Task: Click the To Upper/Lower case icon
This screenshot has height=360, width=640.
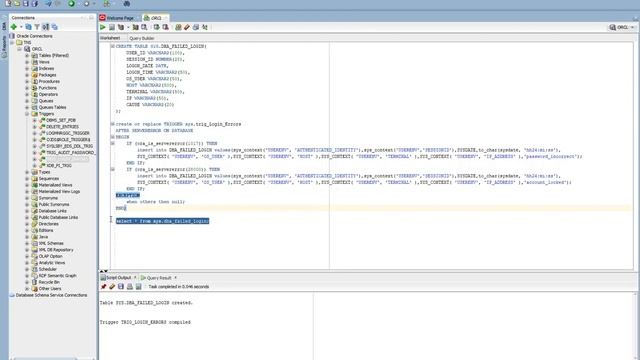Action: (x=205, y=27)
